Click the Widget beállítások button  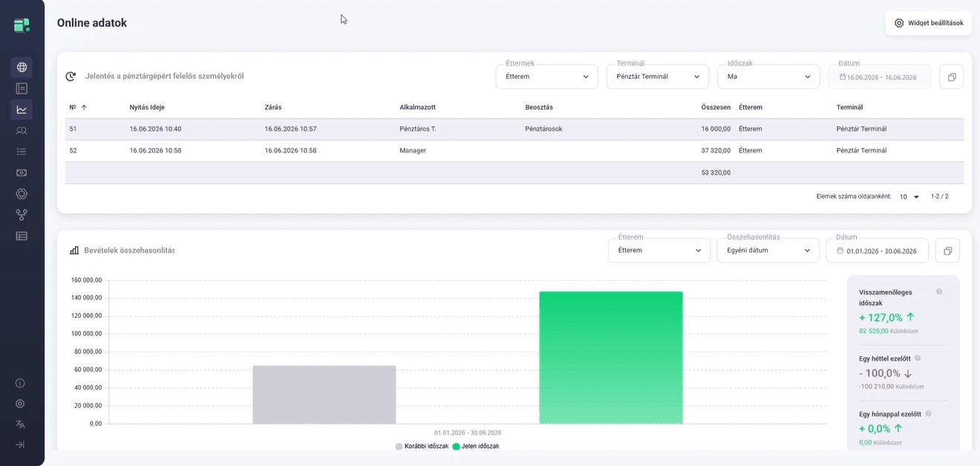pos(929,23)
